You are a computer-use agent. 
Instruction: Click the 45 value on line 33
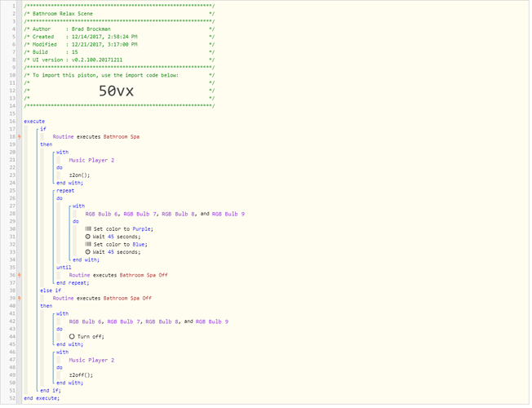pos(111,252)
